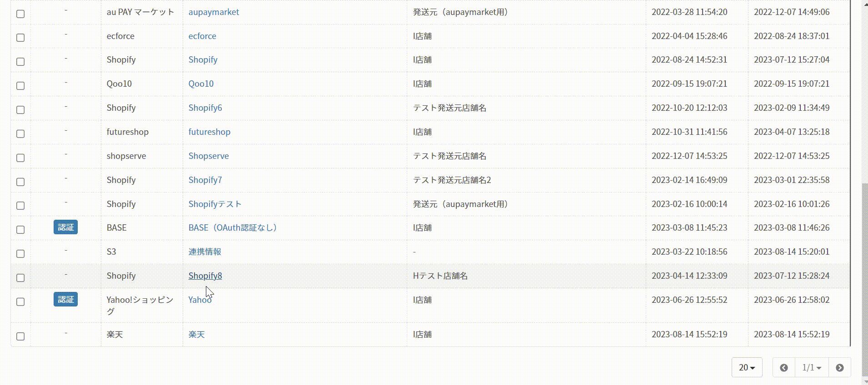Toggle checkbox for futureshop row
The height and width of the screenshot is (385, 868).
point(20,134)
